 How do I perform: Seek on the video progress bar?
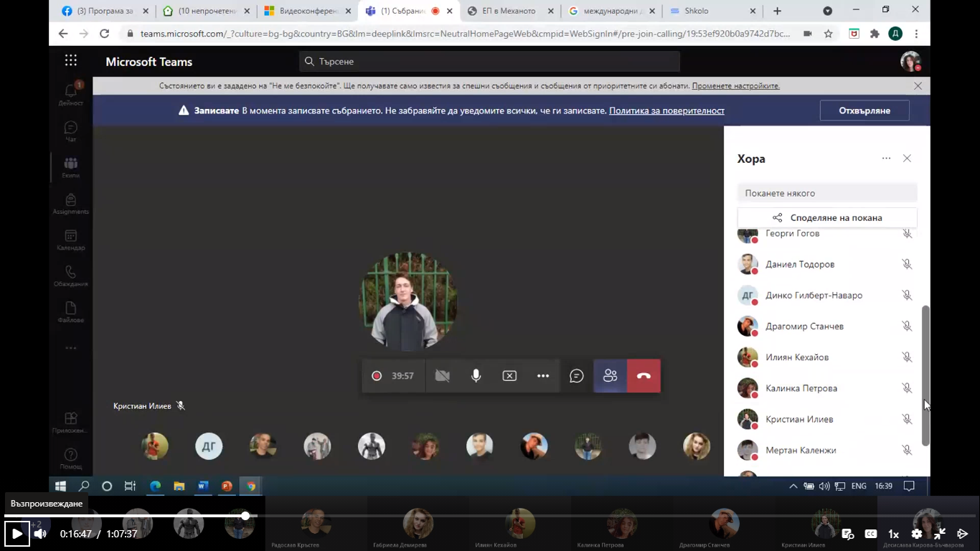pos(490,516)
